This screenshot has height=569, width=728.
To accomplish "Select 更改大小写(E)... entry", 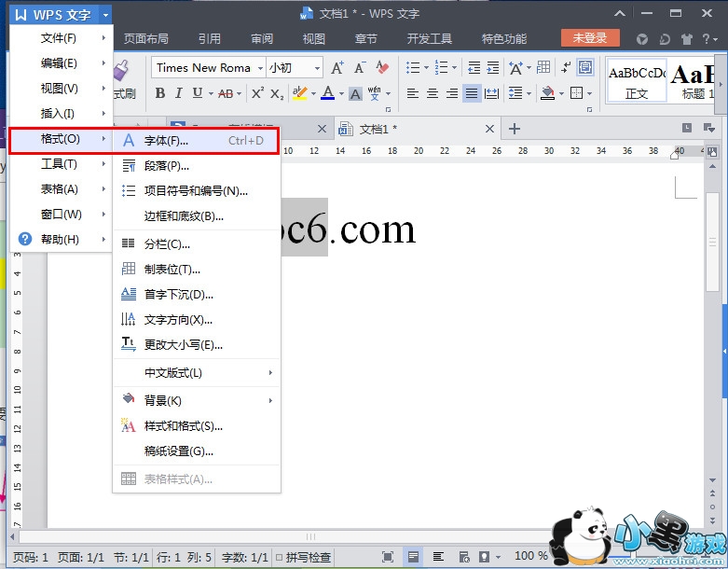I will click(197, 344).
